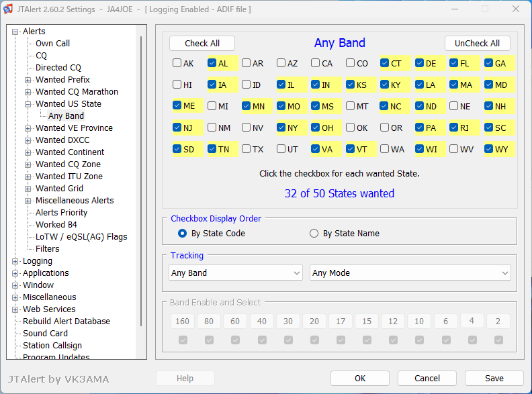Collapse the Wanted US State node
Image resolution: width=532 pixels, height=394 pixels.
point(28,104)
